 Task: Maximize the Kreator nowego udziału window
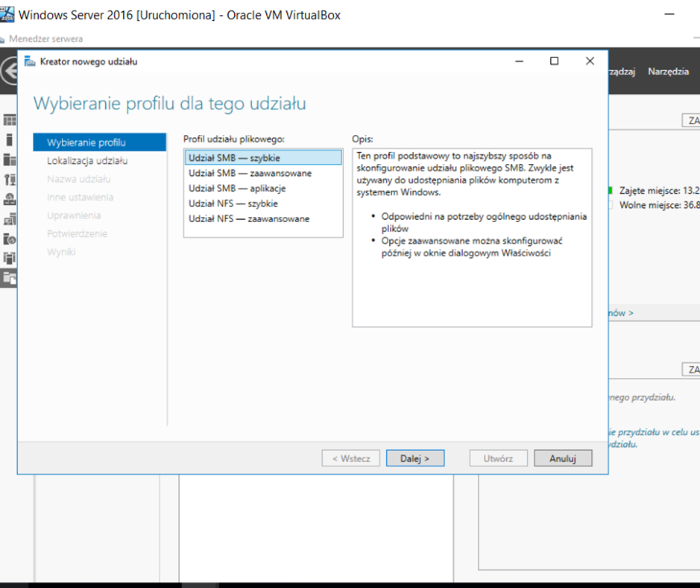click(x=554, y=61)
